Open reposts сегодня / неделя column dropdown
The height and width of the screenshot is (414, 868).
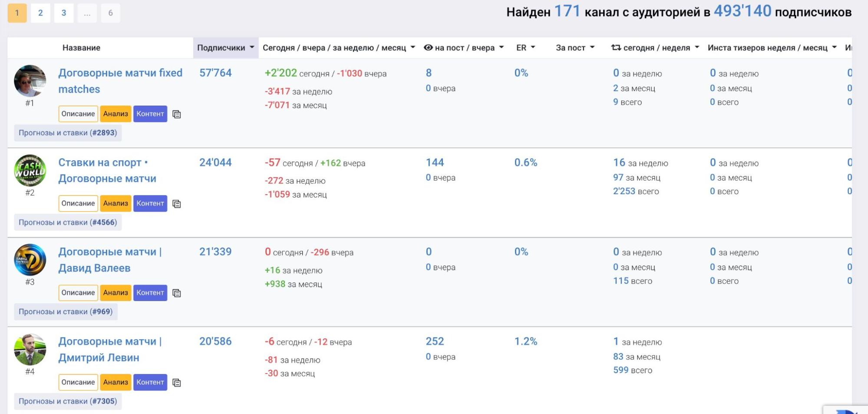(655, 48)
